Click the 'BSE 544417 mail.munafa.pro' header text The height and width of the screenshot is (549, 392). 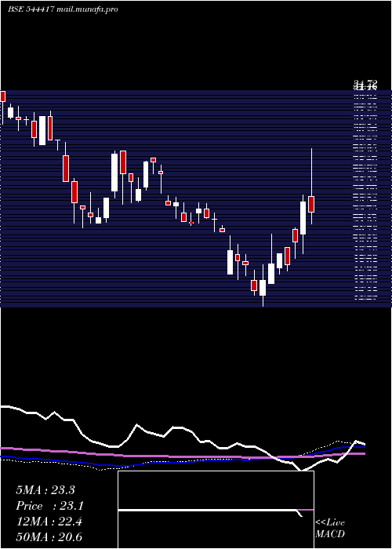[63, 9]
